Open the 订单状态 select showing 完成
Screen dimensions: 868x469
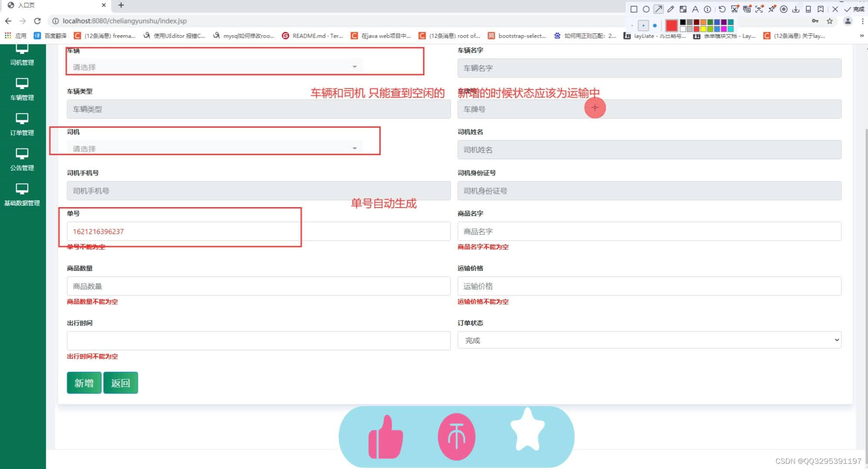(649, 340)
